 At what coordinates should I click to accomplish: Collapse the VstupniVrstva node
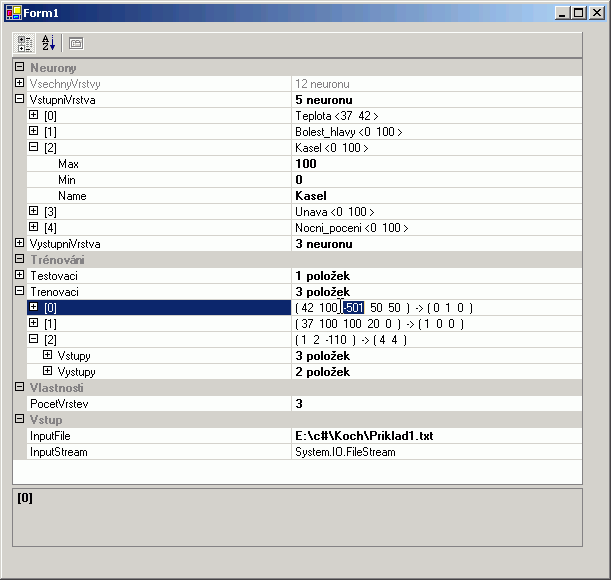tap(19, 100)
